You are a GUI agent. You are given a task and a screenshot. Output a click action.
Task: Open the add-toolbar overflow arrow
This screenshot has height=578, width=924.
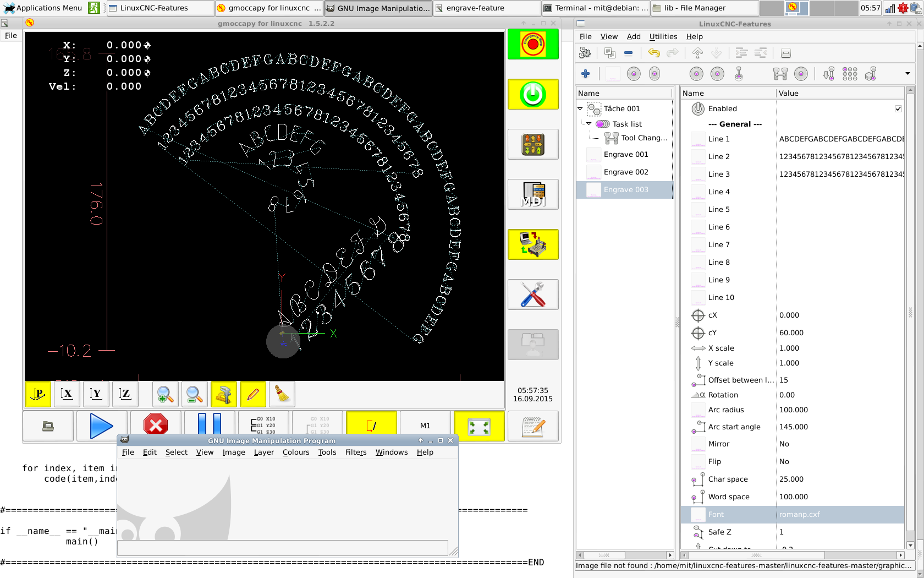point(908,74)
